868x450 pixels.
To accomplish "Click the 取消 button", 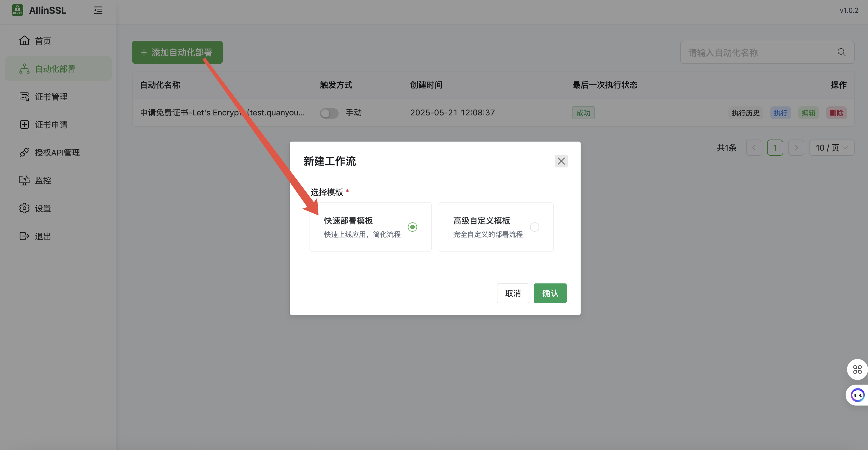I will (513, 293).
